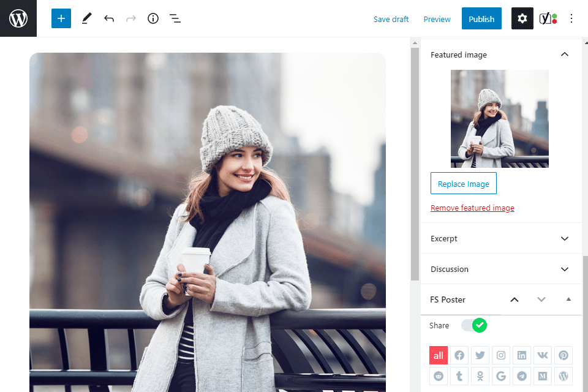This screenshot has height=392, width=588.
Task: Click the Replace Image button
Action: (x=464, y=183)
